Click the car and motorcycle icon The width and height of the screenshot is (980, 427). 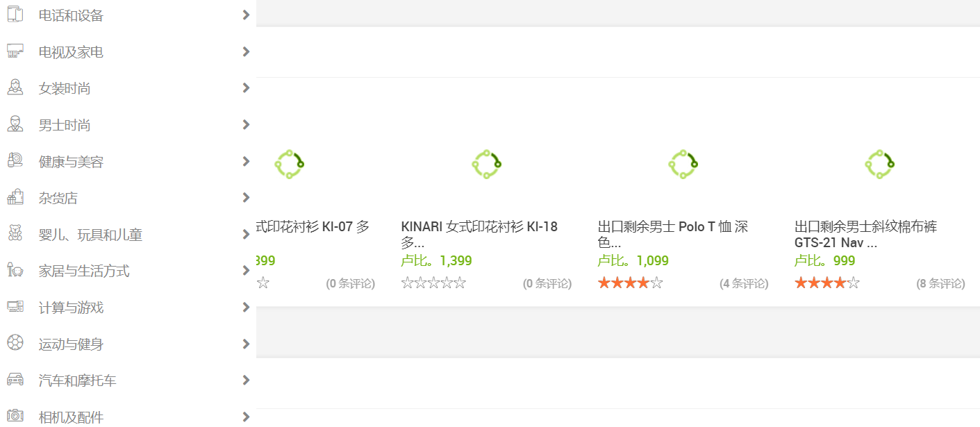tap(15, 380)
